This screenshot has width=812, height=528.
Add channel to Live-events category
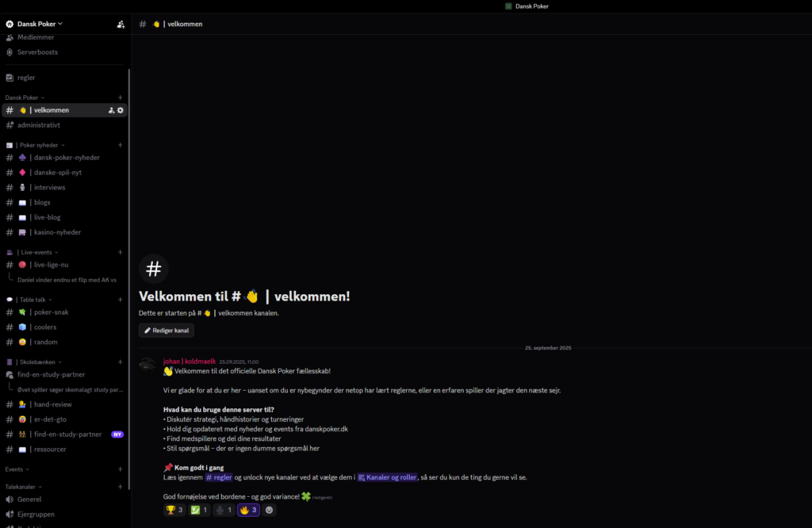click(x=121, y=252)
